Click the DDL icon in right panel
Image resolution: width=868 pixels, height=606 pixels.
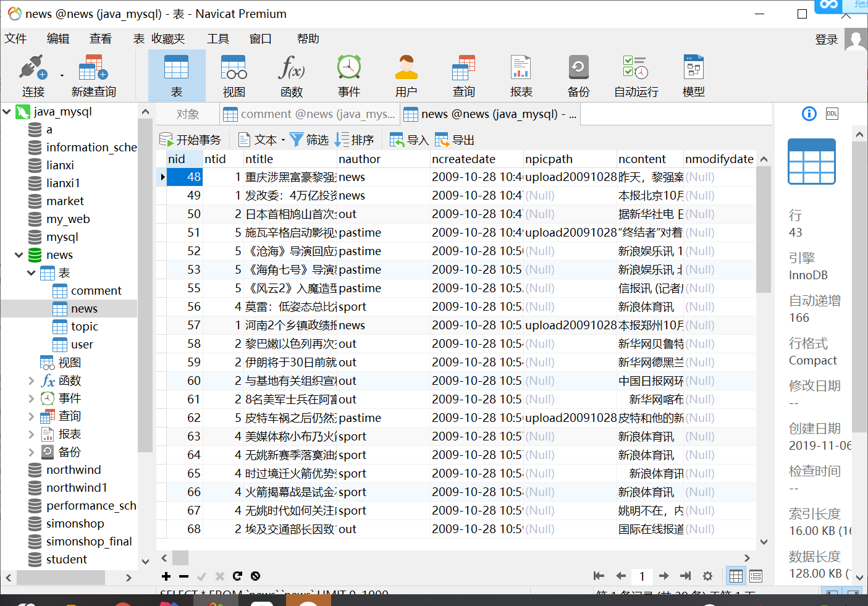(832, 114)
